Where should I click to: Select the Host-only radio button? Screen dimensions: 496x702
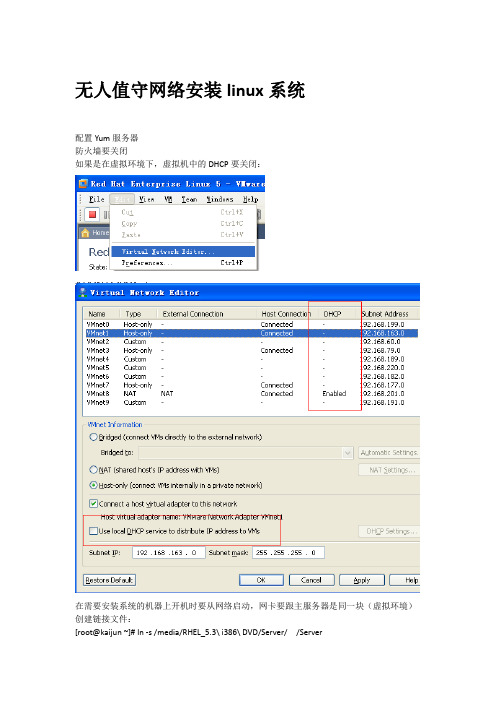pyautogui.click(x=94, y=485)
